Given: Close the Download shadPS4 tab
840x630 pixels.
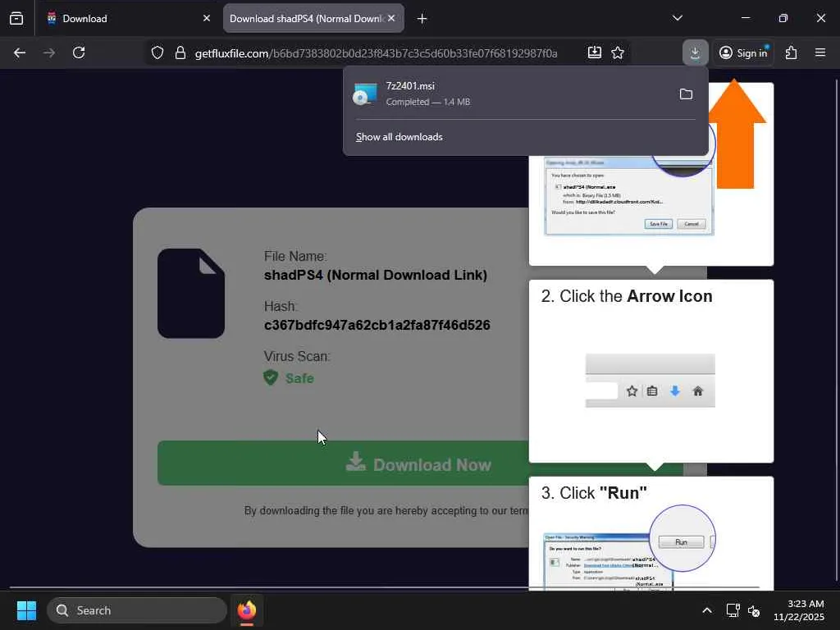Looking at the screenshot, I should click(x=391, y=18).
